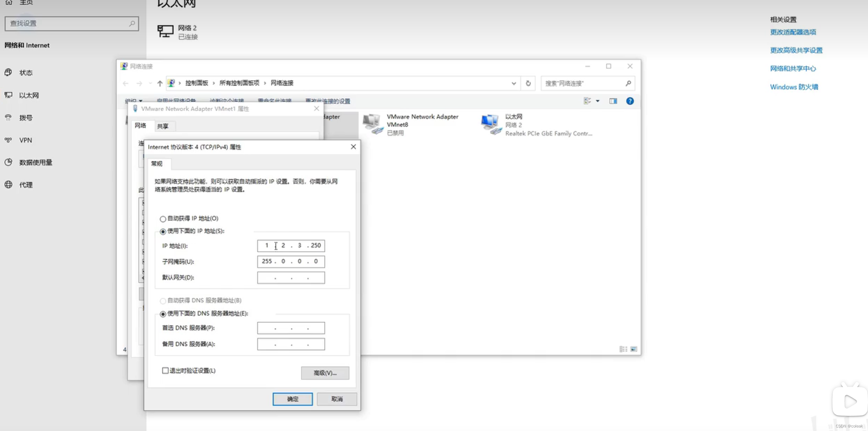Click the 高级(V)... button
868x431 pixels.
point(325,373)
